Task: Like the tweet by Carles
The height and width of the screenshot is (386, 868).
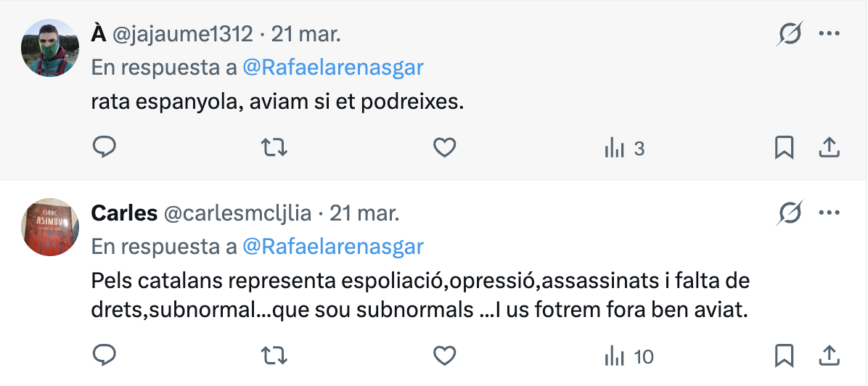Action: tap(444, 356)
